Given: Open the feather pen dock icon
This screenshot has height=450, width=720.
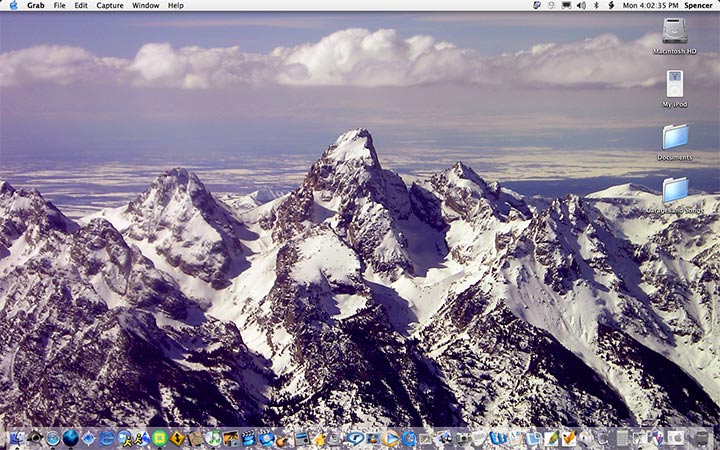Looking at the screenshot, I should tap(551, 439).
